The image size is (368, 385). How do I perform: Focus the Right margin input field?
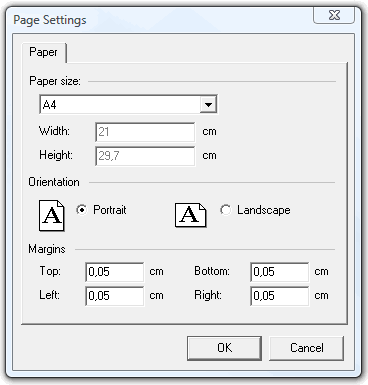(280, 296)
